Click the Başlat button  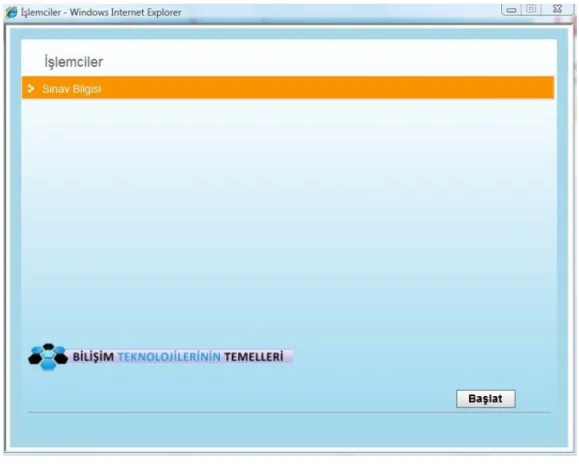click(486, 399)
